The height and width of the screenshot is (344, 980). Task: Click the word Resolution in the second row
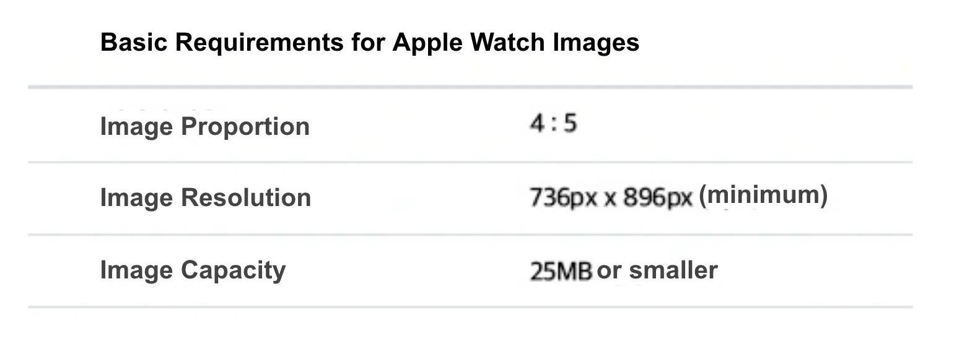point(246,198)
